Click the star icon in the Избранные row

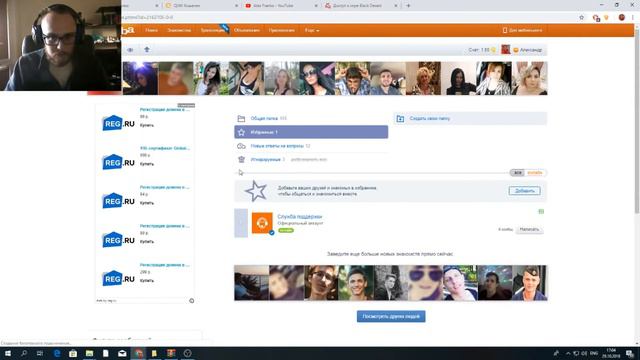(x=241, y=132)
